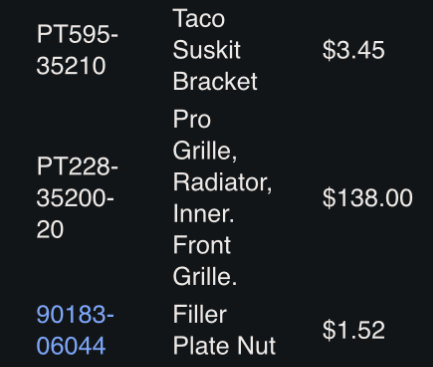Click the PT595- part number prefix text
Viewport: 433px width, 367px height.
(x=78, y=34)
